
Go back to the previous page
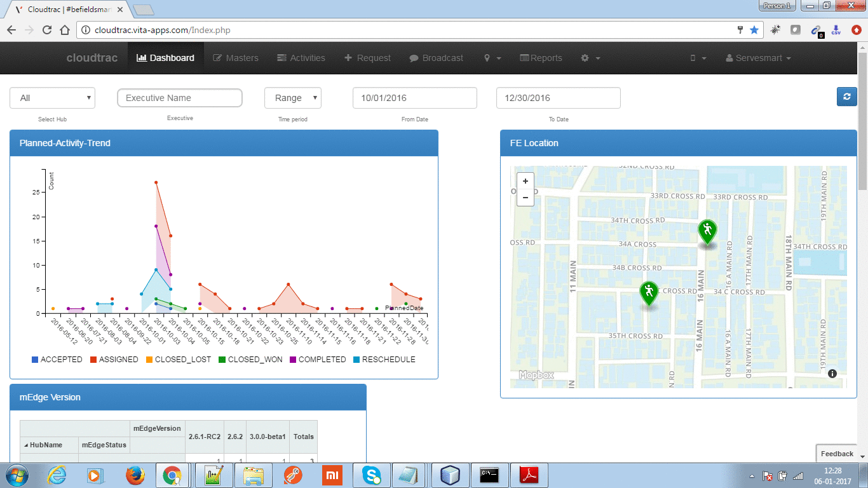(11, 30)
